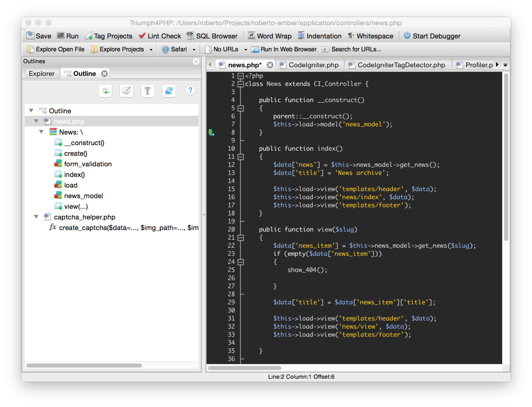The width and height of the screenshot is (532, 407).
Task: Select Safari browser button
Action: point(175,50)
